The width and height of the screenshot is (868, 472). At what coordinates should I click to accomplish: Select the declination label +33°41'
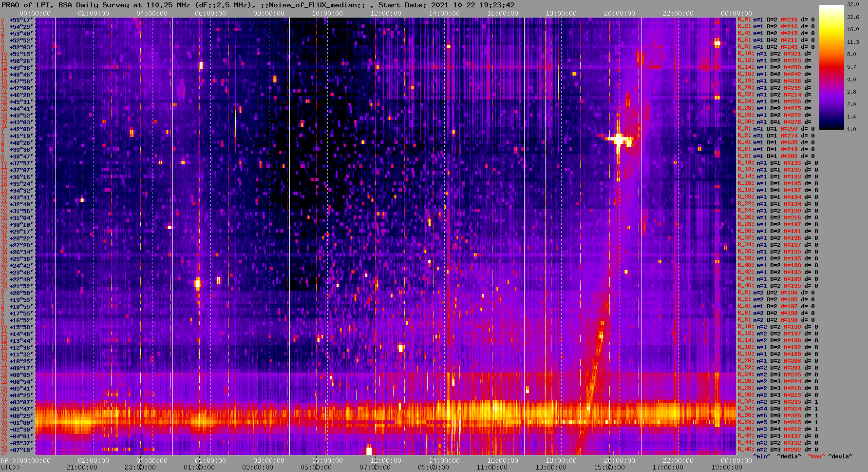point(20,197)
